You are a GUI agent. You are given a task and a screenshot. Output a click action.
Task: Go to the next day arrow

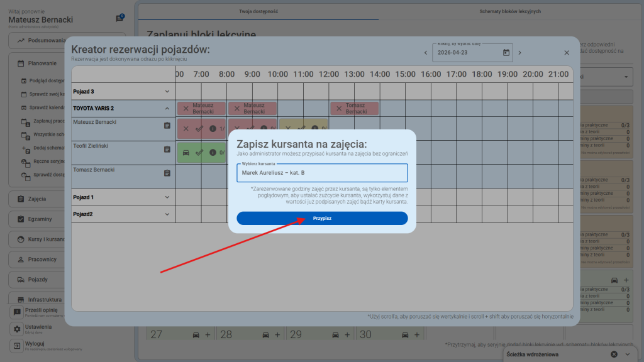click(x=519, y=53)
